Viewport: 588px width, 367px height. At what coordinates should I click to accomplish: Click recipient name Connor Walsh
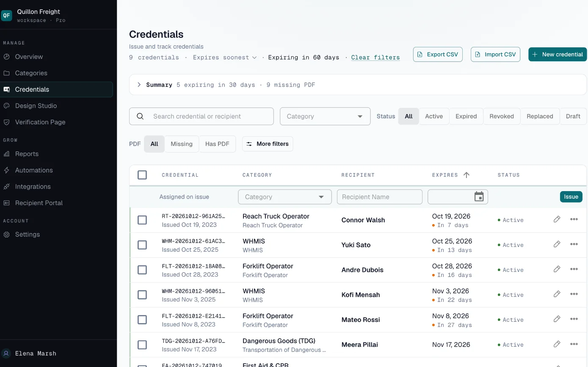coord(363,220)
